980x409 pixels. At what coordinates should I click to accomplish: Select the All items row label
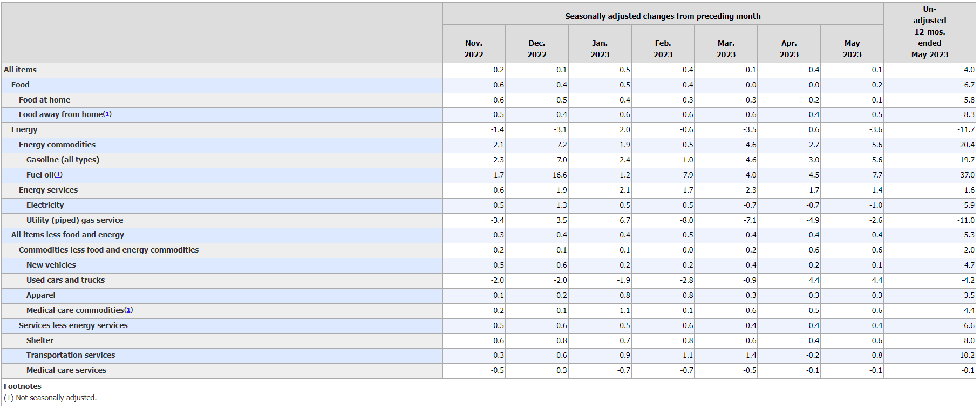point(21,70)
